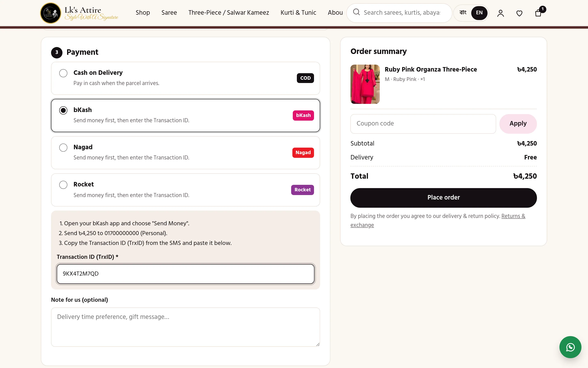The height and width of the screenshot is (368, 588).
Task: Click the Delivery "Free" value
Action: [x=530, y=157]
